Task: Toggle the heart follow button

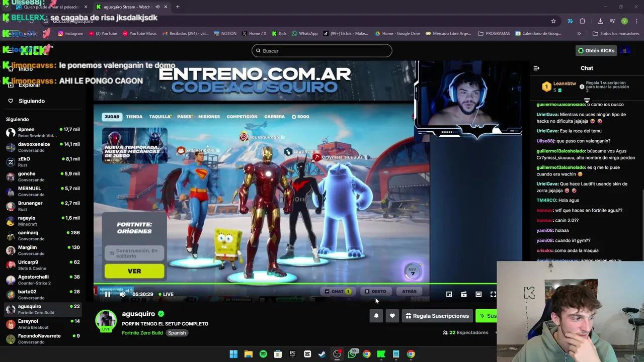Action: [392, 316]
